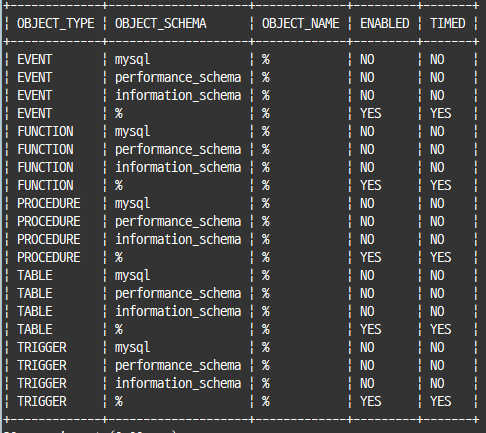The image size is (486, 433).
Task: Click OBJECT_NAME '%' in TABLE information_schema row
Action: coord(266,312)
